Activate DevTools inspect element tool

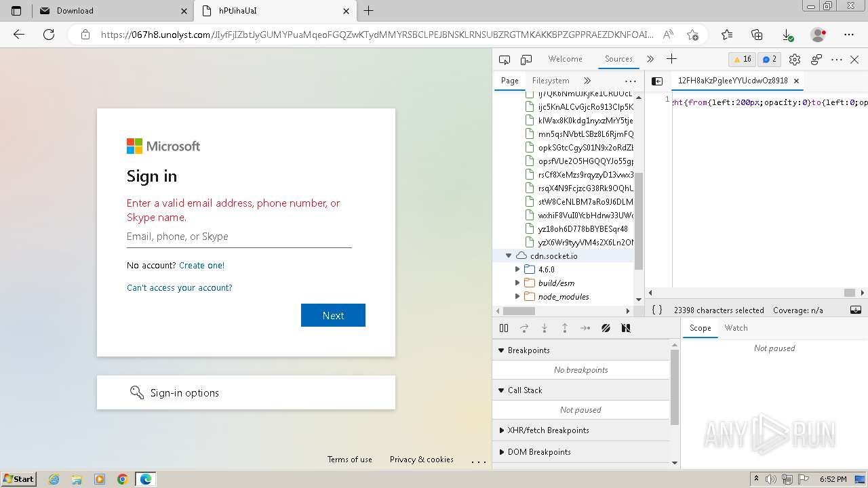coord(504,60)
